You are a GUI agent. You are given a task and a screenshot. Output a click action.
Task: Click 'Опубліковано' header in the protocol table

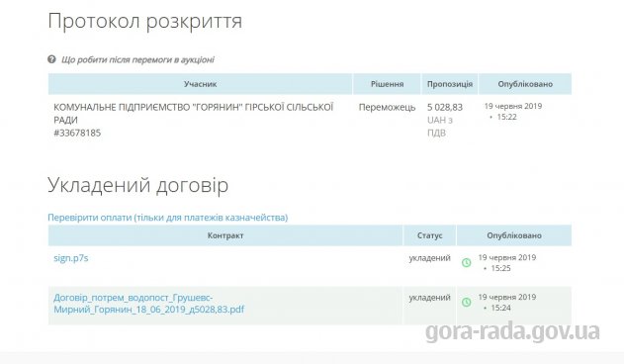[525, 84]
